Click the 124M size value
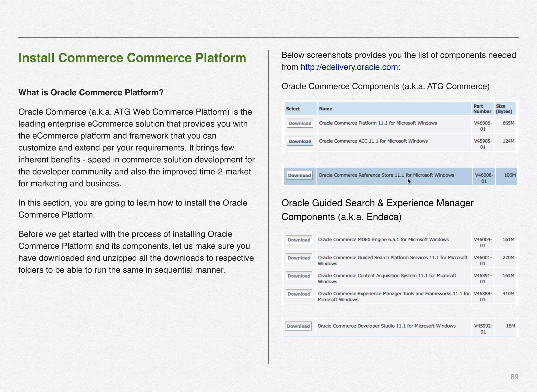 click(508, 141)
